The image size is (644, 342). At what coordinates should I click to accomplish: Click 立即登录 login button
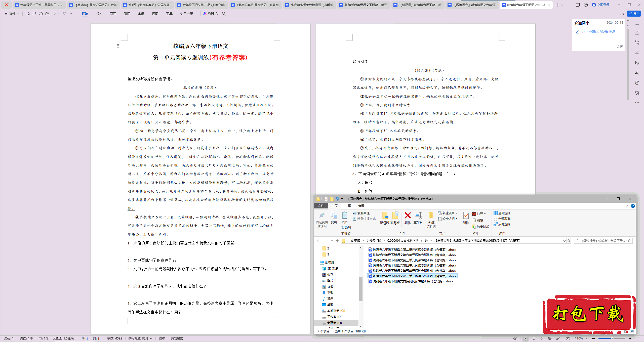601,5
